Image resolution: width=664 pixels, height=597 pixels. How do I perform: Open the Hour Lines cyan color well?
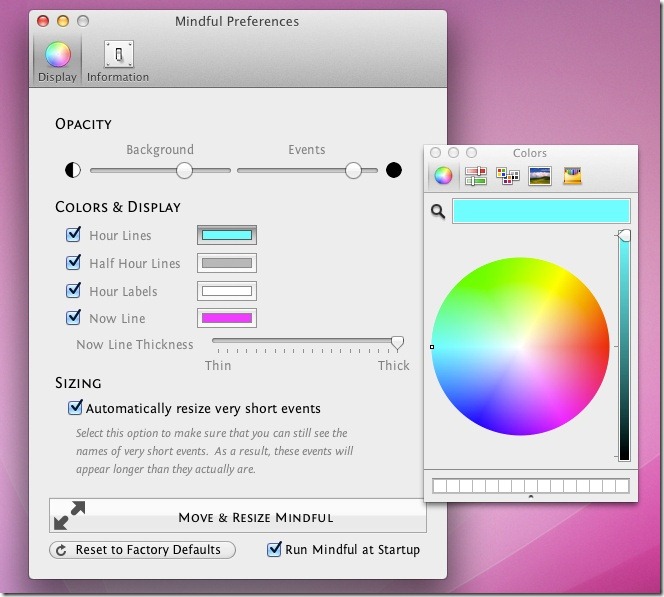point(227,235)
